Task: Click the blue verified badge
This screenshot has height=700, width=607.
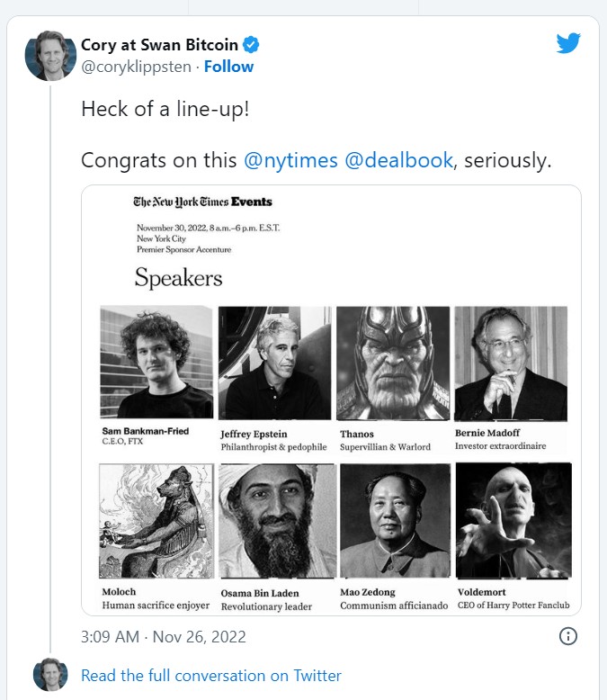Action: point(254,44)
